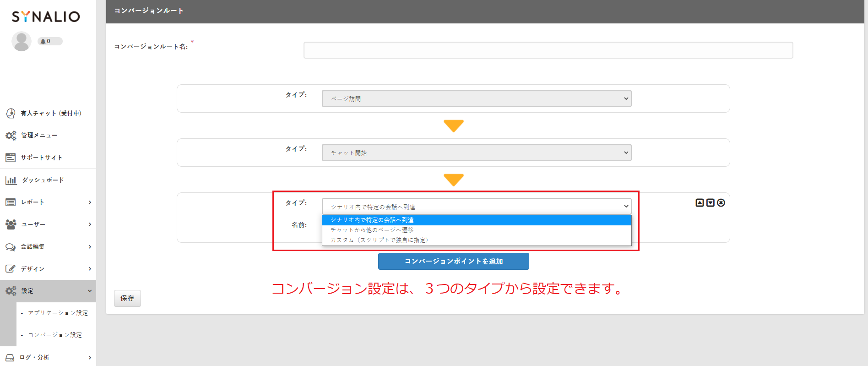The image size is (868, 366).
Task: Move conversion point up with arrow icon
Action: pyautogui.click(x=700, y=203)
